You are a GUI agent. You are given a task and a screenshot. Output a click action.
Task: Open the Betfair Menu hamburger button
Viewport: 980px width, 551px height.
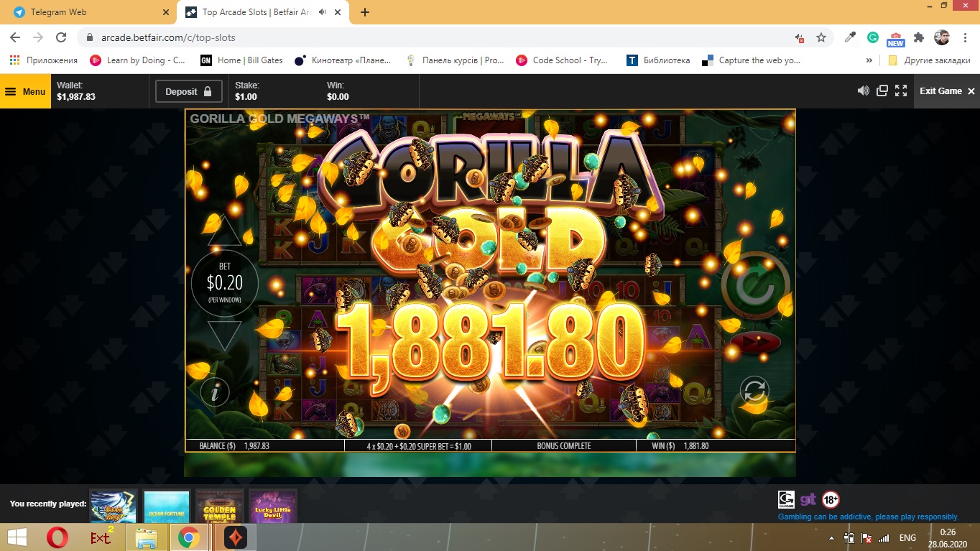(25, 91)
